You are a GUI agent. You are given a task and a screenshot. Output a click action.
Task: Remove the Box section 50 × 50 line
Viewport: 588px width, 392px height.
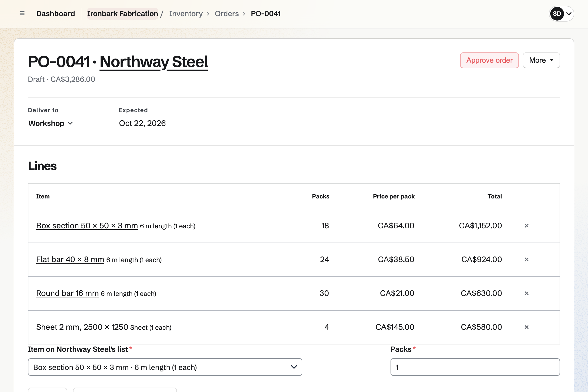coord(527,226)
